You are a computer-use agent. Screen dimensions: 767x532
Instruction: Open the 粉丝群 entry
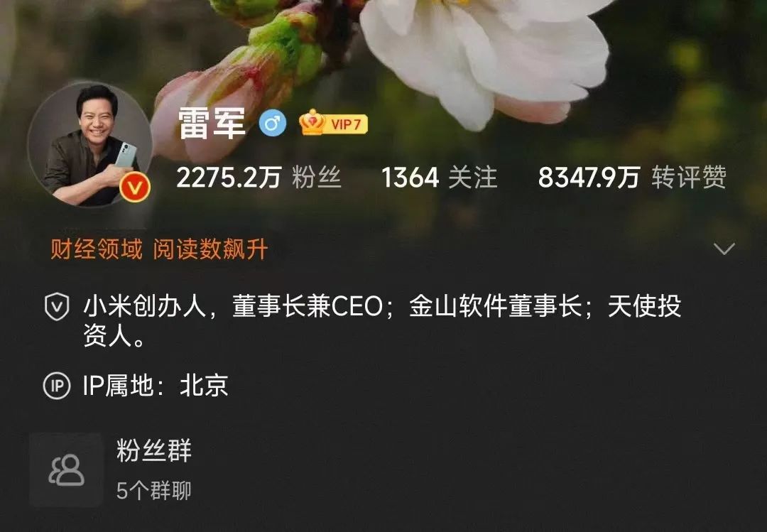coord(154,451)
